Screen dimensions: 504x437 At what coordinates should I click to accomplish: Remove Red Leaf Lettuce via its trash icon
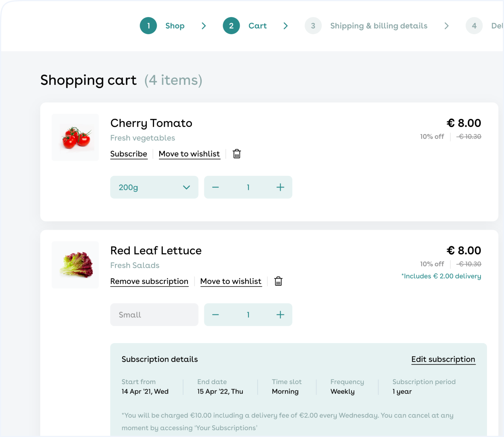tap(278, 281)
